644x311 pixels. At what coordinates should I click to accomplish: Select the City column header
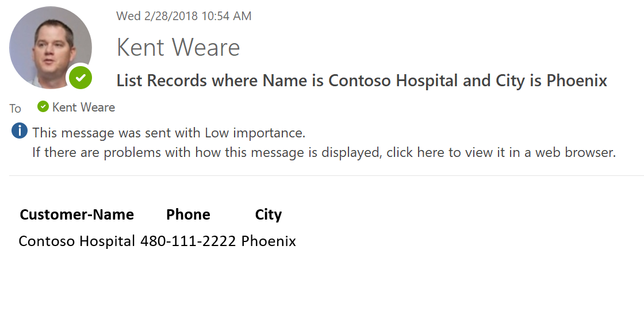268,215
